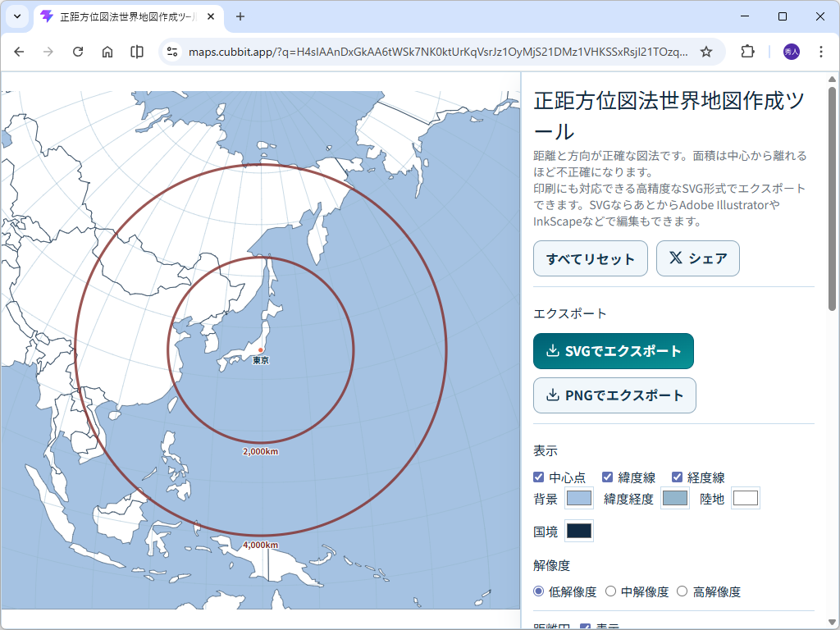Screen dimensions: 840x630
Task: Click the page reload icon
Action: pyautogui.click(x=78, y=51)
